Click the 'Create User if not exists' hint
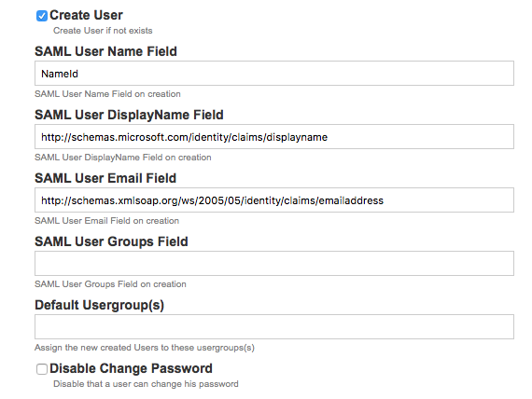The image size is (532, 399). click(x=103, y=31)
